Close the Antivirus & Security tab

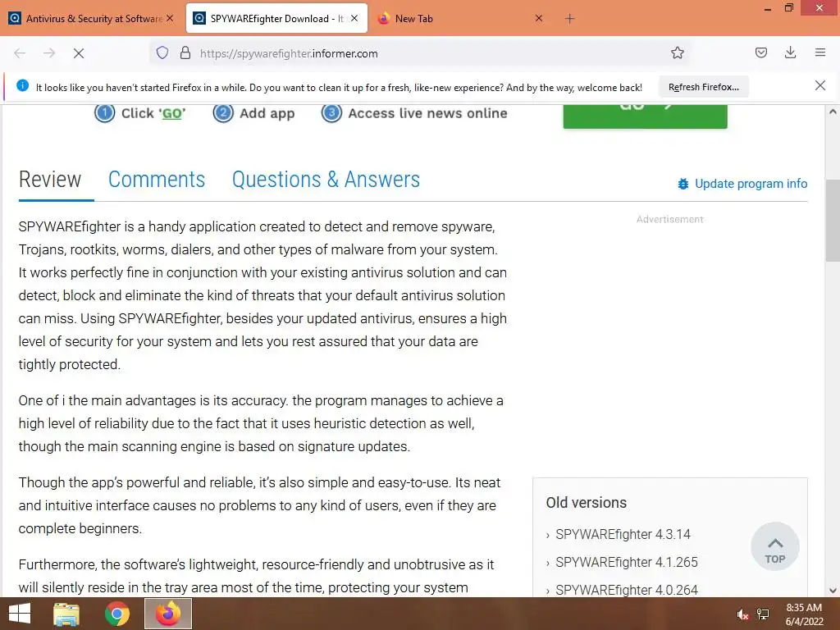(170, 18)
